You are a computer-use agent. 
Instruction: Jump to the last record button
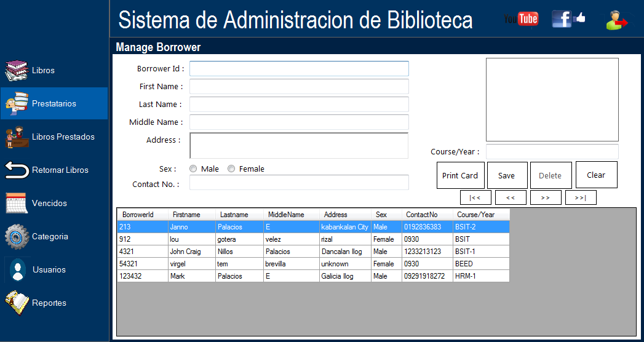pos(581,197)
